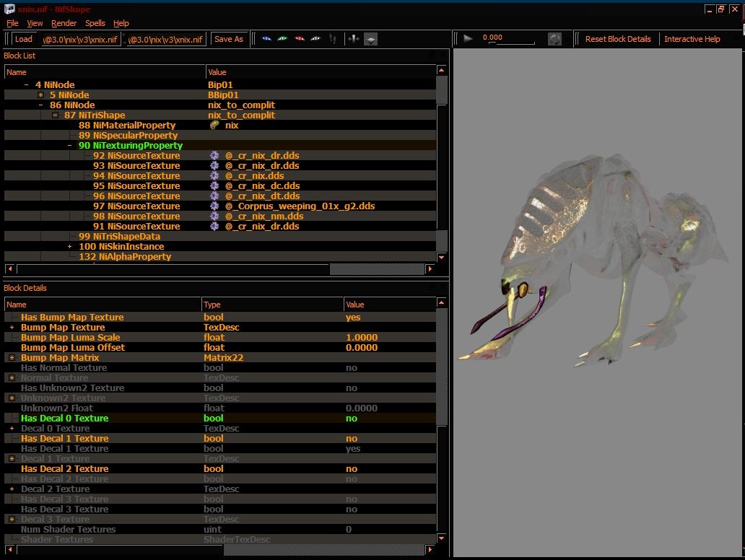Image resolution: width=745 pixels, height=560 pixels.
Task: Switch to Front view with green eye icon
Action: (283, 39)
